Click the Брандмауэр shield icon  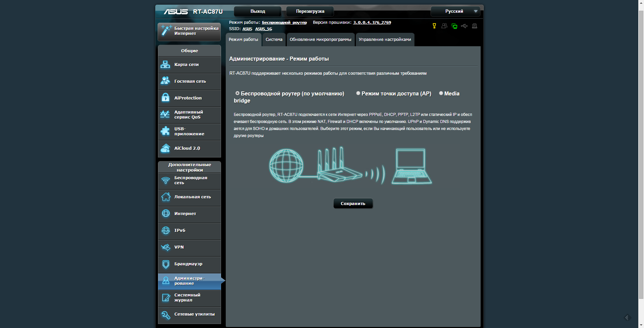[x=166, y=264]
